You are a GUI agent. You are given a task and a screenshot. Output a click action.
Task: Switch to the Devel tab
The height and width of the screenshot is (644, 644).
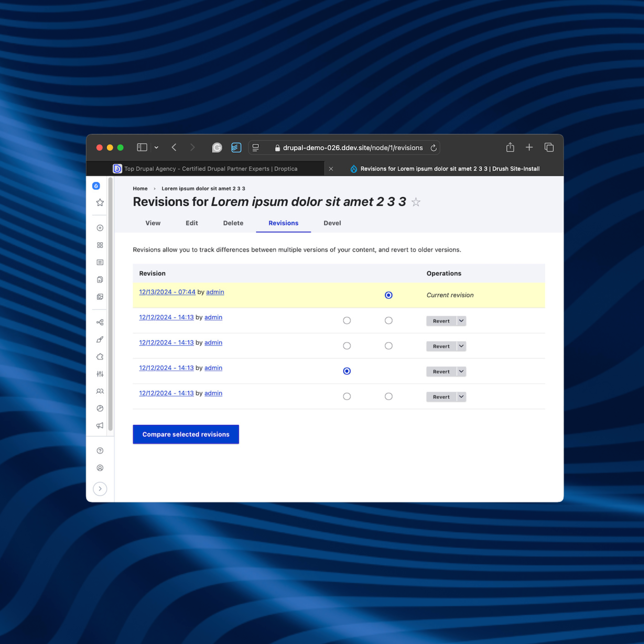coord(332,223)
